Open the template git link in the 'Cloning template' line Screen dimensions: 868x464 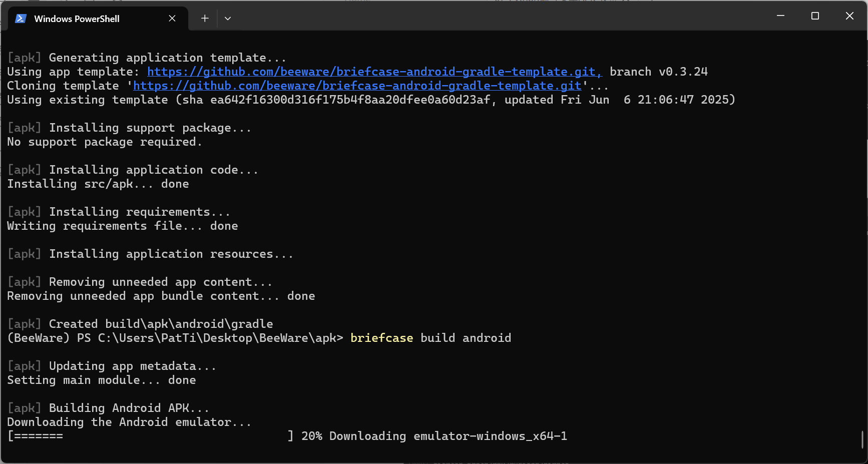(x=357, y=86)
